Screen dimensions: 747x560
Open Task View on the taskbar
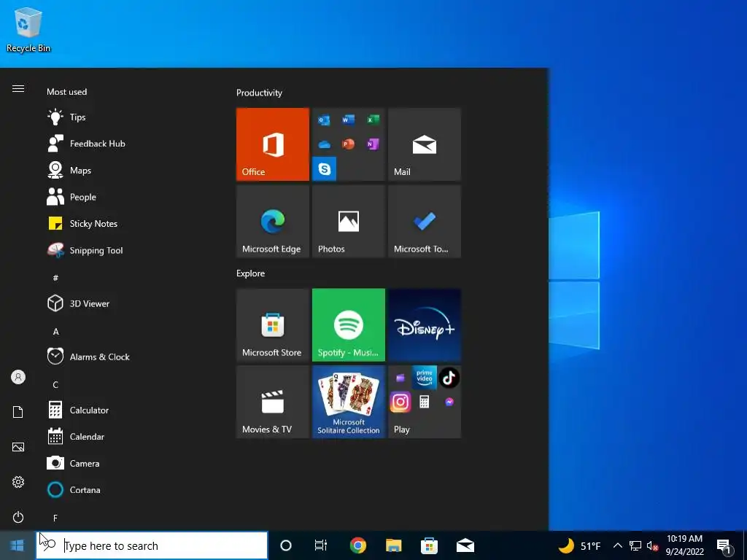coord(321,545)
